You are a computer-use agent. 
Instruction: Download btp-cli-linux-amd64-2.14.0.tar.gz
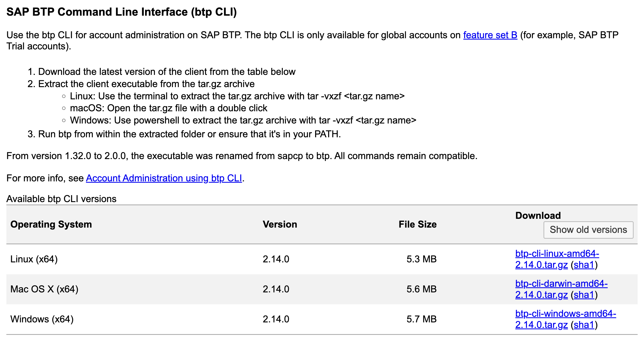point(557,259)
